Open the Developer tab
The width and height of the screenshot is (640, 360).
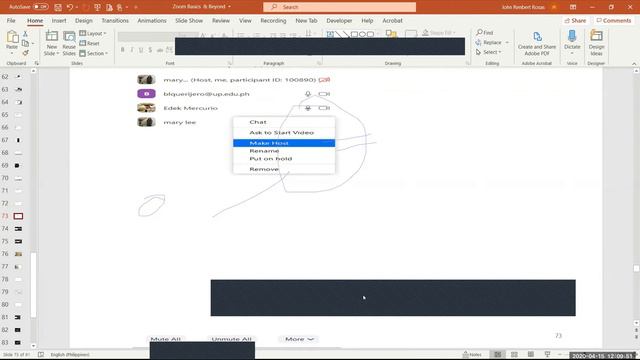tap(339, 20)
